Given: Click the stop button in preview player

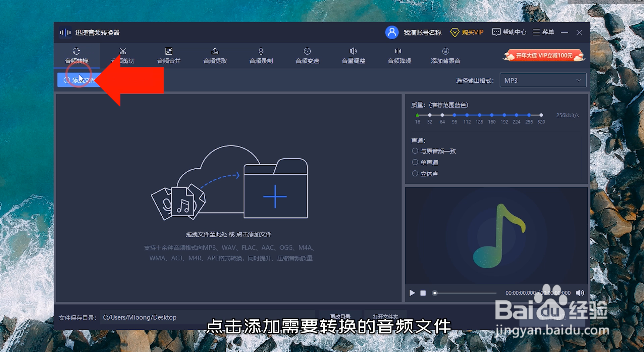Looking at the screenshot, I should click(423, 293).
